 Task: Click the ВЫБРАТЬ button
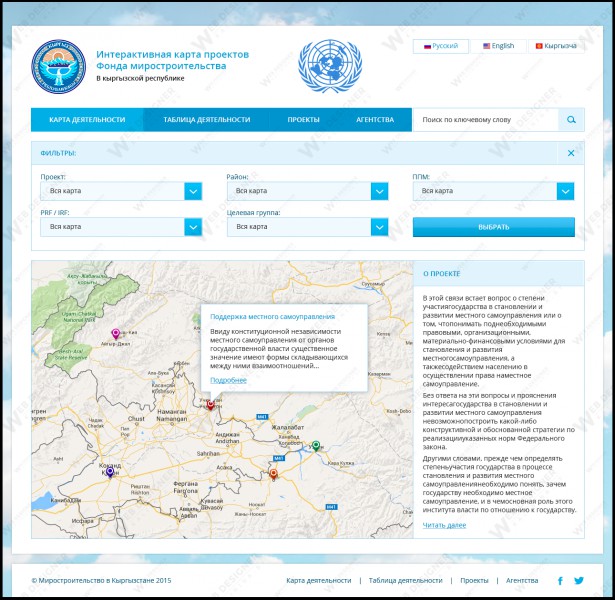(493, 227)
